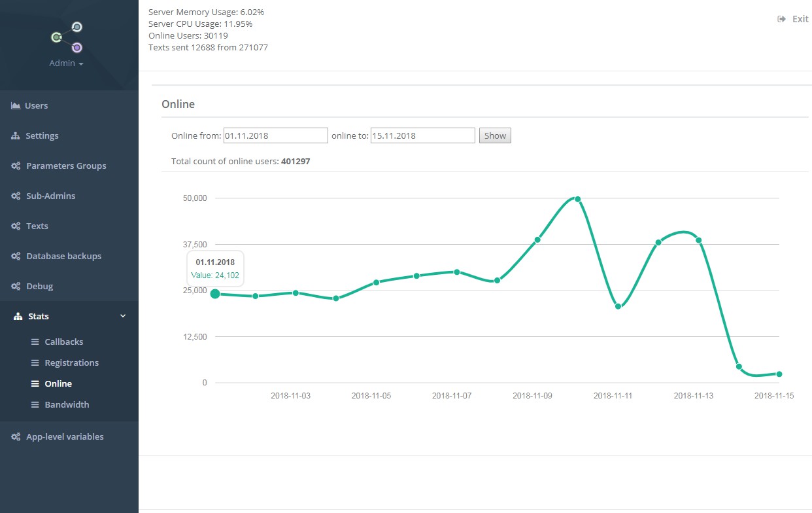812x513 pixels.
Task: Open App-level variables page
Action: 65,437
